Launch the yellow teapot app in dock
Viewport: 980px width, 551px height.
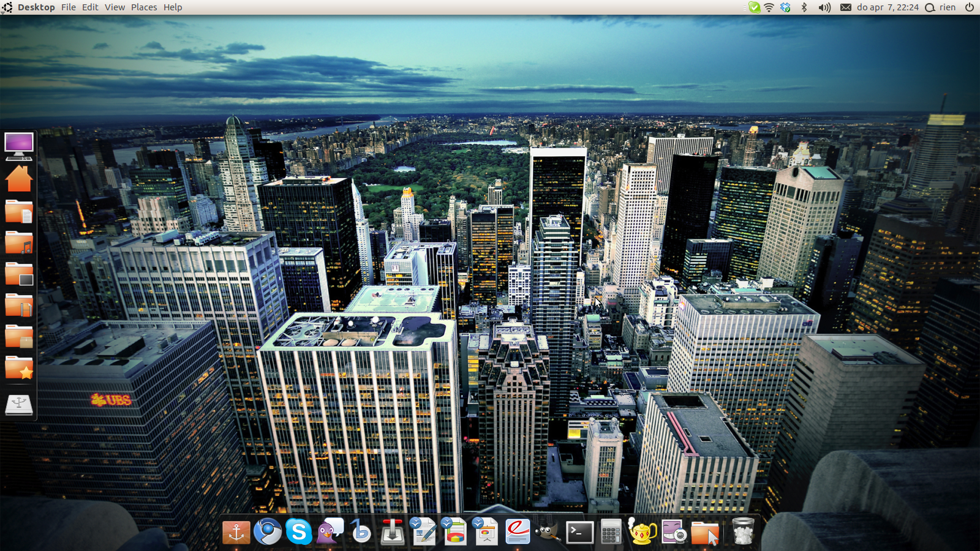[x=643, y=531]
